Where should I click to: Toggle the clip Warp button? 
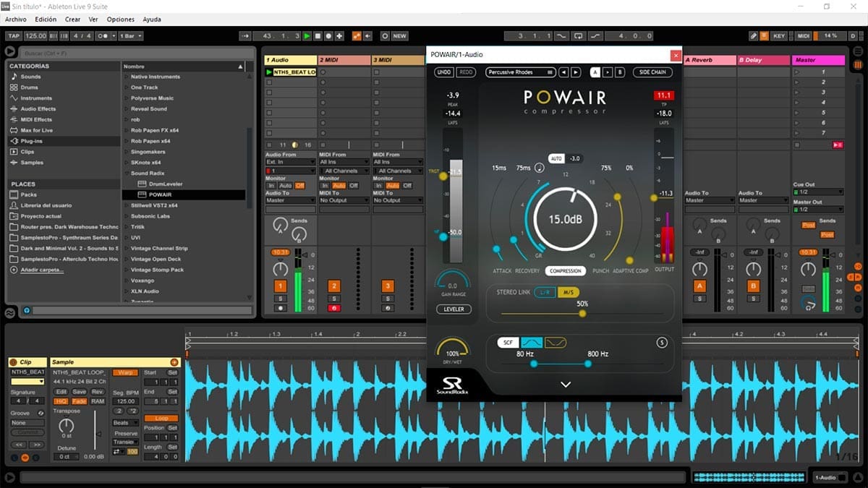coord(125,372)
